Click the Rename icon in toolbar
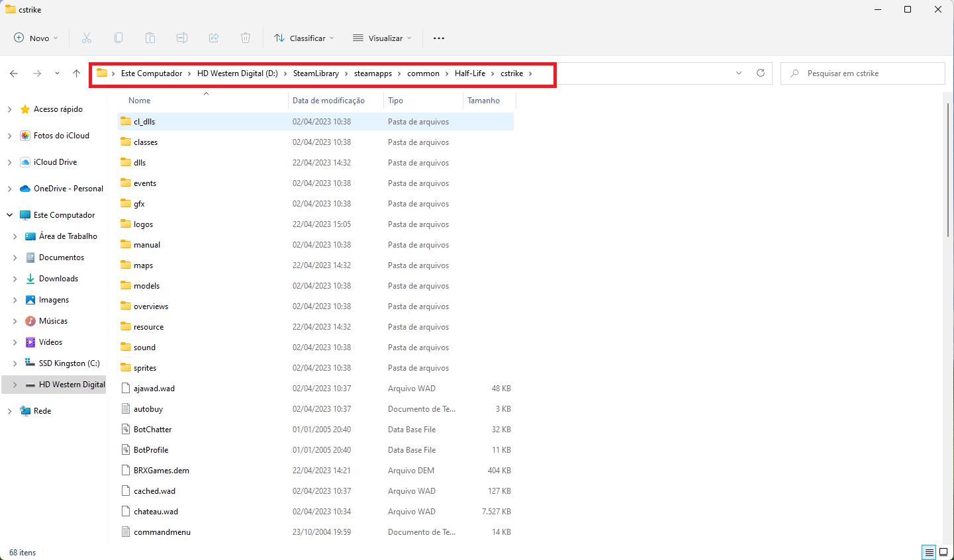Viewport: 954px width, 560px height. pyautogui.click(x=182, y=38)
